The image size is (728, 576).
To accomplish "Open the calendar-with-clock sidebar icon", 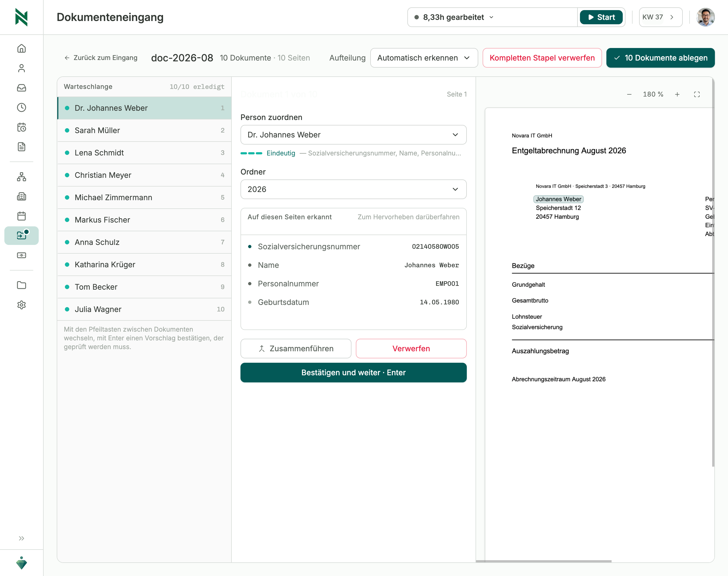I will pos(22,127).
